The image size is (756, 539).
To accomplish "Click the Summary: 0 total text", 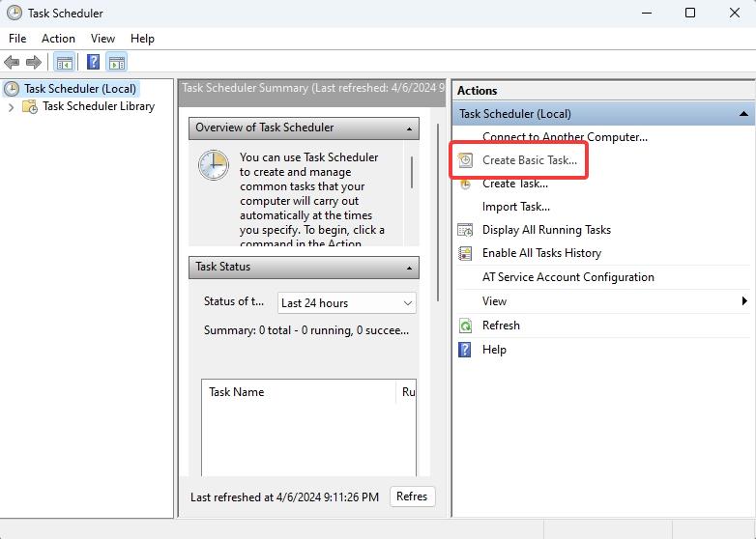I will pos(306,330).
